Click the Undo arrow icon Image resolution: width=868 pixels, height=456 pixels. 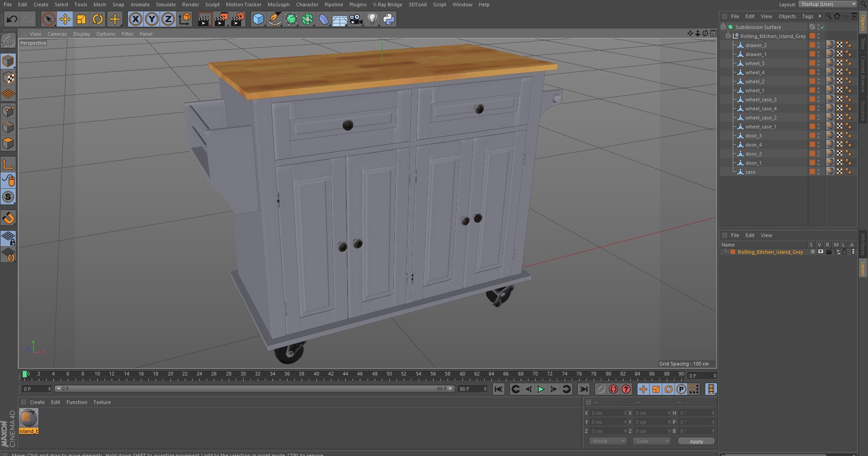(12, 19)
